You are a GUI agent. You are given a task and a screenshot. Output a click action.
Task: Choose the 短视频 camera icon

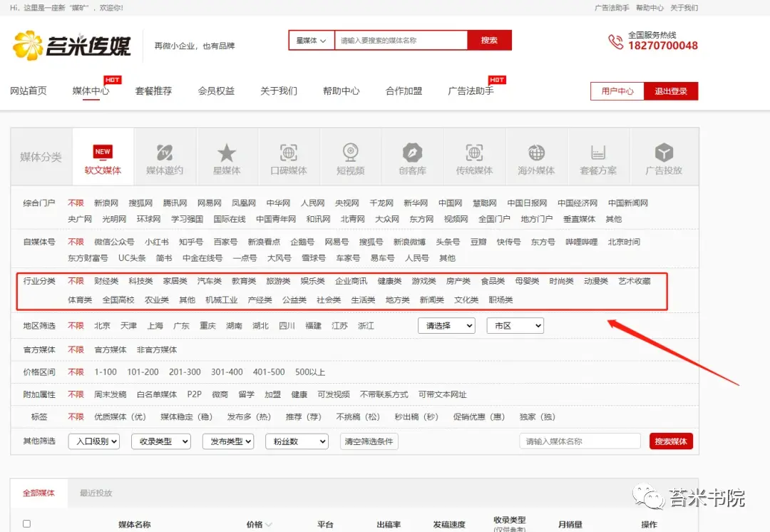pyautogui.click(x=351, y=153)
